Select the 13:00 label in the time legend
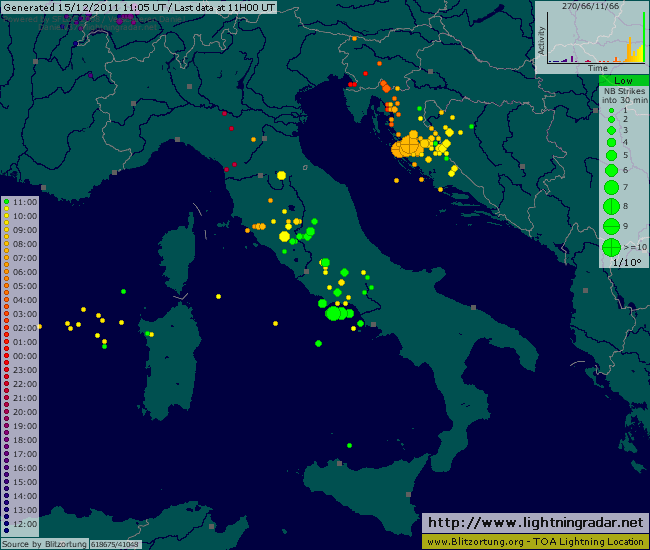Image resolution: width=650 pixels, height=550 pixels. [x=25, y=510]
